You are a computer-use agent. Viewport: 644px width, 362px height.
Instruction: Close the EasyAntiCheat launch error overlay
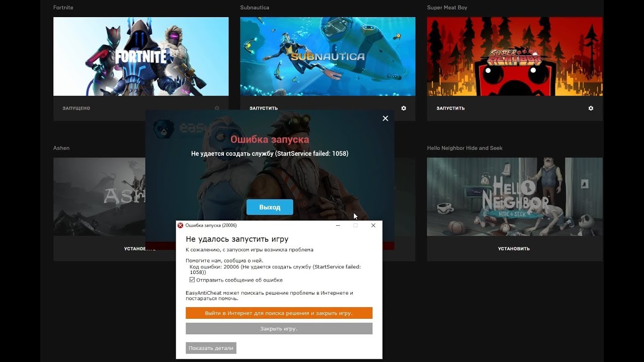point(385,119)
